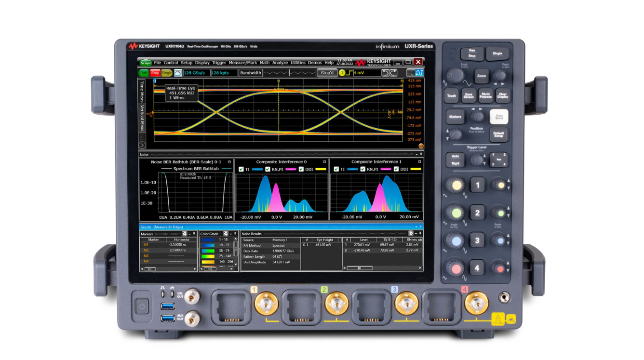Open Noise Results gear settings
The width and height of the screenshot is (644, 360).
coord(411,234)
